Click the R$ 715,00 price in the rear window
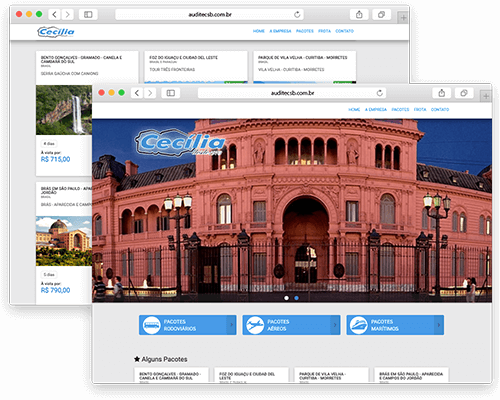500x400 pixels. pos(55,159)
